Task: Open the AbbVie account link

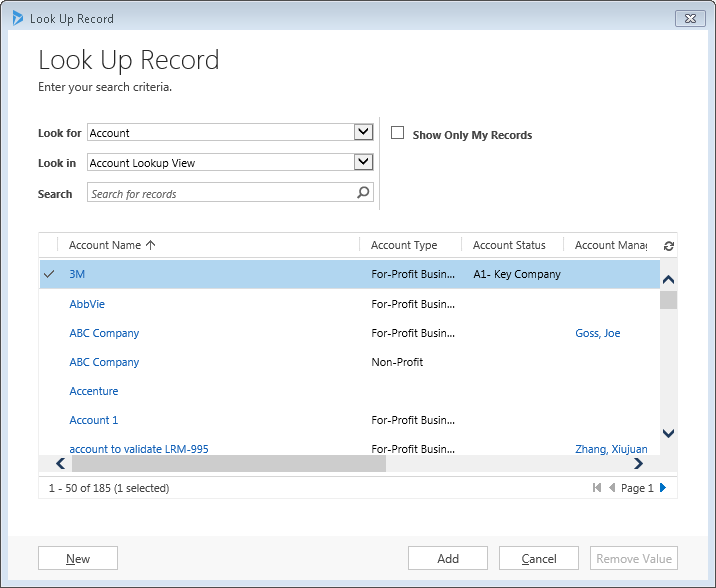Action: pyautogui.click(x=87, y=304)
